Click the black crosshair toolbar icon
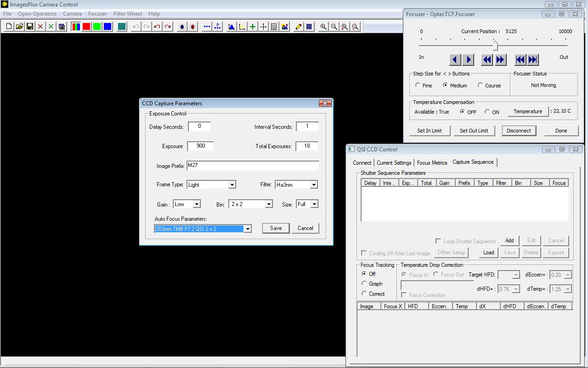 click(x=263, y=27)
